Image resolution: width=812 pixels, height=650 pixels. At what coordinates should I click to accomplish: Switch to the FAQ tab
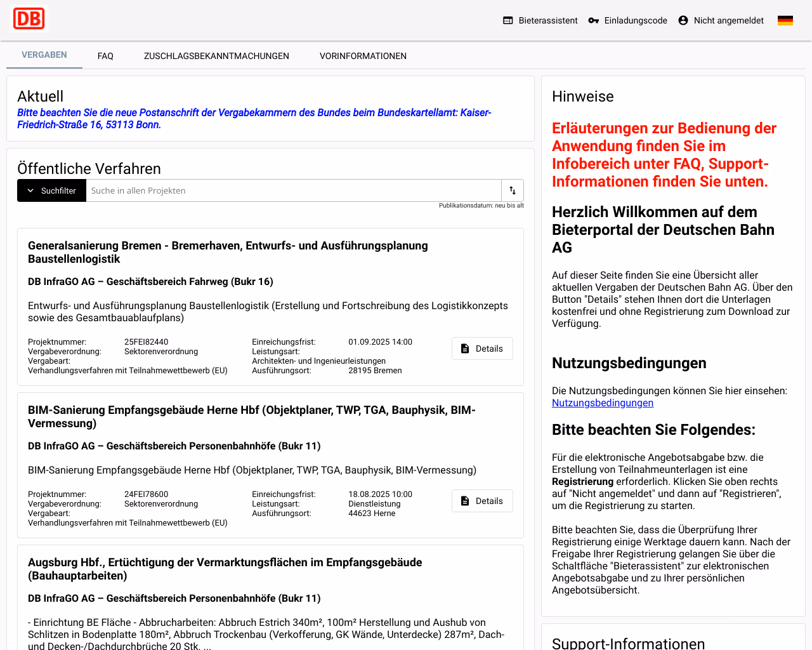click(x=105, y=56)
